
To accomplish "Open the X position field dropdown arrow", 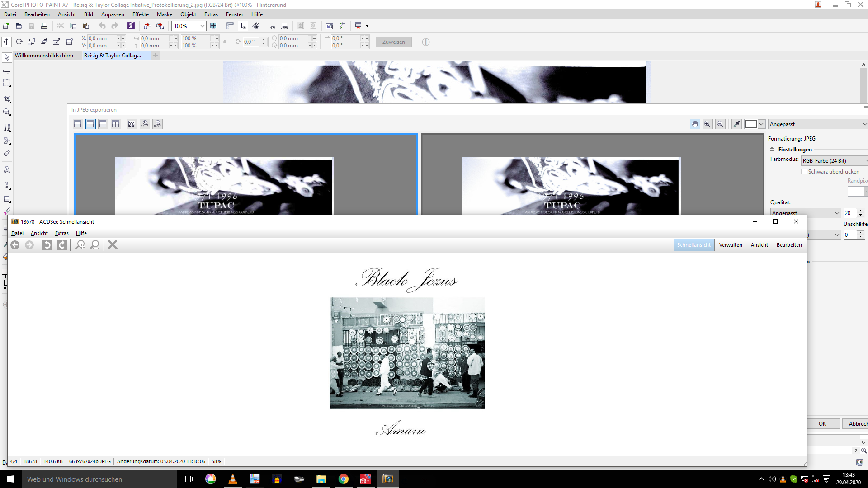I will pyautogui.click(x=119, y=38).
